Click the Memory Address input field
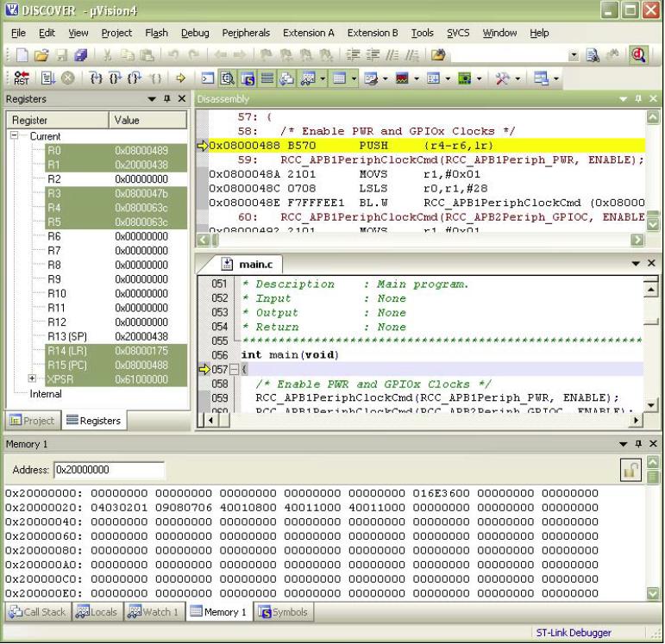This screenshot has height=644, width=665. (x=109, y=470)
